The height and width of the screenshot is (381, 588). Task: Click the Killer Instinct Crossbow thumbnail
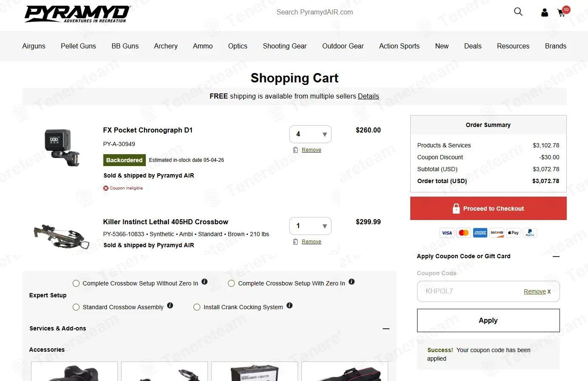coord(62,236)
